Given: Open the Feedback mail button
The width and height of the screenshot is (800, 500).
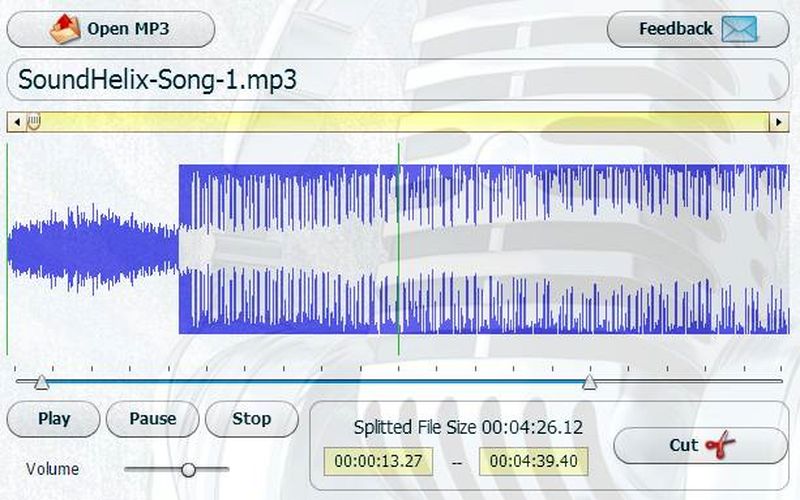Looking at the screenshot, I should tap(698, 29).
